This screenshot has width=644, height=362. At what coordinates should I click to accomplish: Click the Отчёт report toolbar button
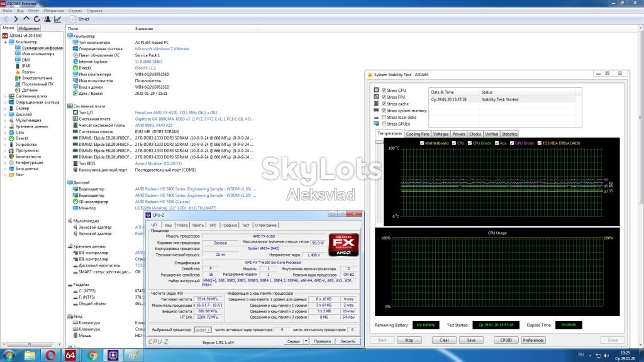[80, 19]
